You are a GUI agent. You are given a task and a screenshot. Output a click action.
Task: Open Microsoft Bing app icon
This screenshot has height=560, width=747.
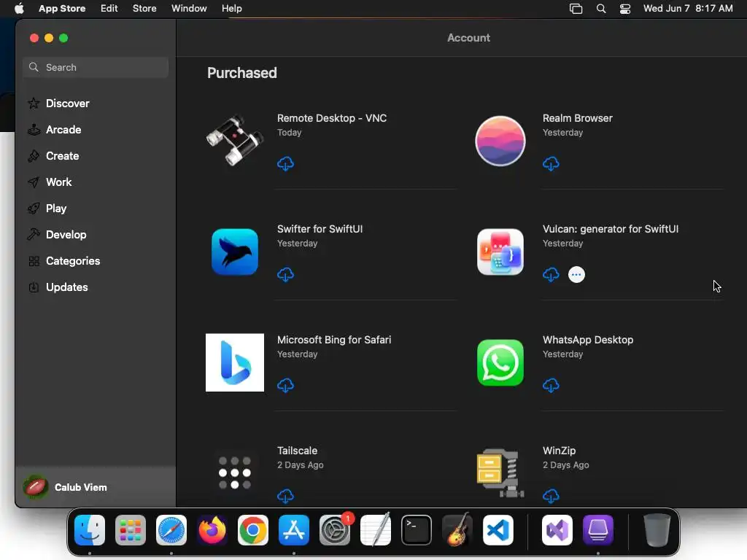[235, 362]
